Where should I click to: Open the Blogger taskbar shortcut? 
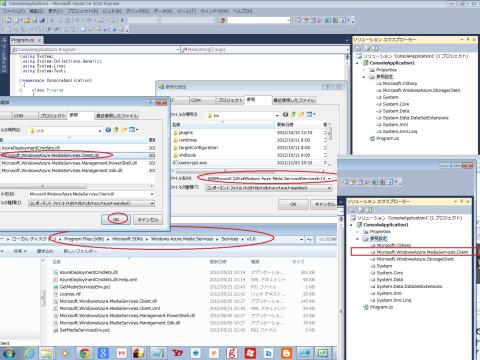click(286, 353)
